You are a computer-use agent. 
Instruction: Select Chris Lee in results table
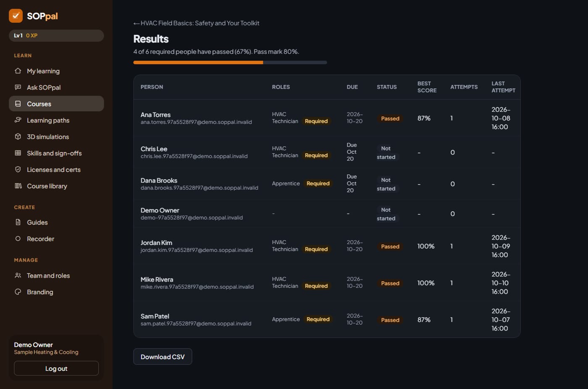(154, 149)
